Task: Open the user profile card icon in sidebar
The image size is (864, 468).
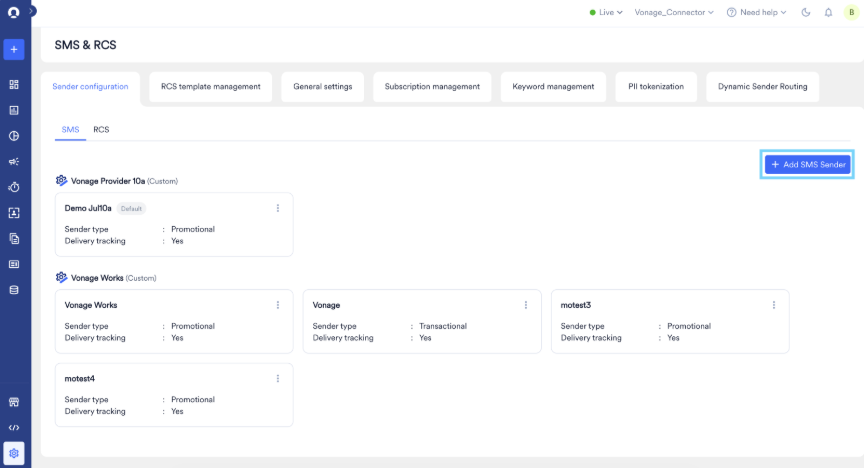Action: tap(14, 213)
